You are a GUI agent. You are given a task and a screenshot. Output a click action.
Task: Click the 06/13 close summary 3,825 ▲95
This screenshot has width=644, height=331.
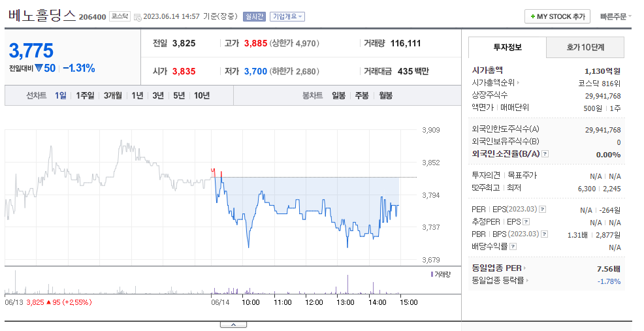(x=59, y=302)
